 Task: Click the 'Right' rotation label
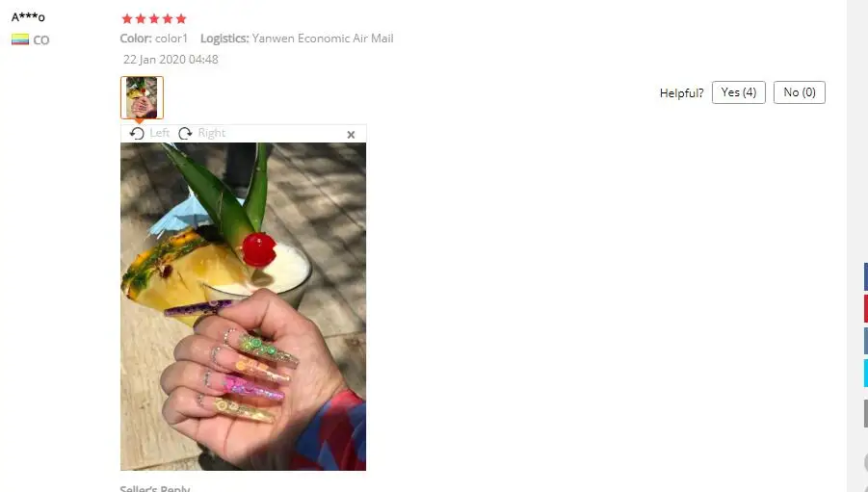[212, 133]
